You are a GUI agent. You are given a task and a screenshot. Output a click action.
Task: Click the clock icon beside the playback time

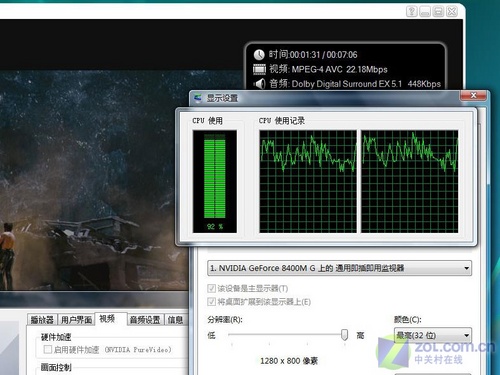pos(259,55)
